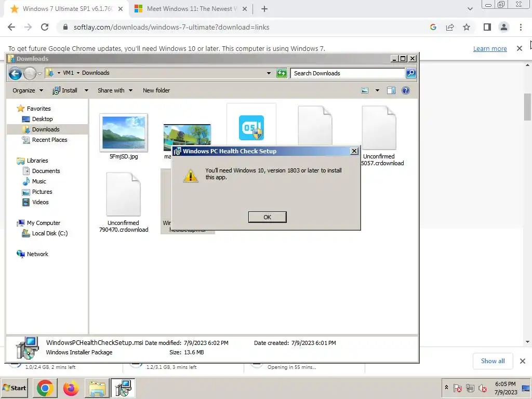Dismiss the Chrome update info bar
The width and height of the screenshot is (532, 399).
(x=519, y=48)
